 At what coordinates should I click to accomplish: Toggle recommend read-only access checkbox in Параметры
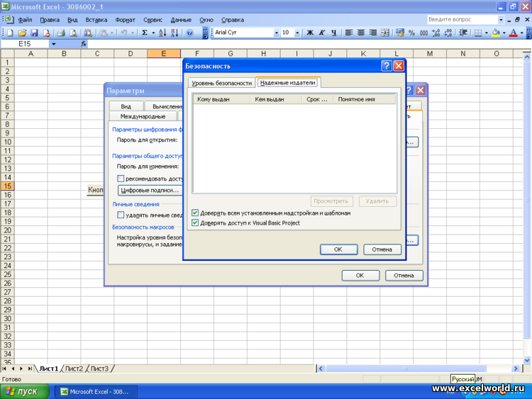(121, 179)
